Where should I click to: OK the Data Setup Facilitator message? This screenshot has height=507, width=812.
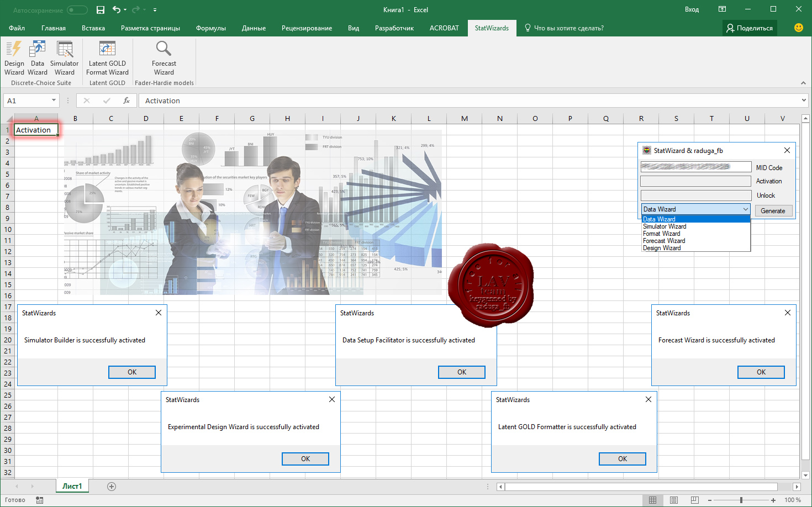pos(462,372)
